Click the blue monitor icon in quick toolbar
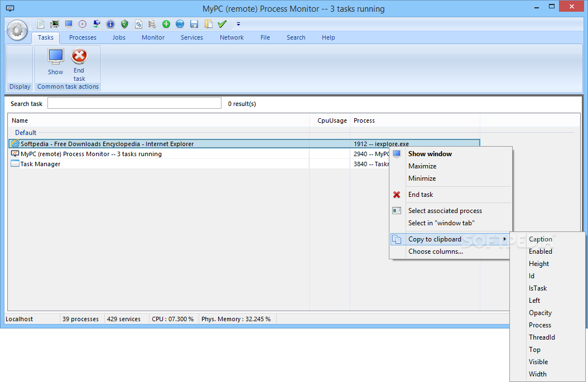 pyautogui.click(x=69, y=24)
